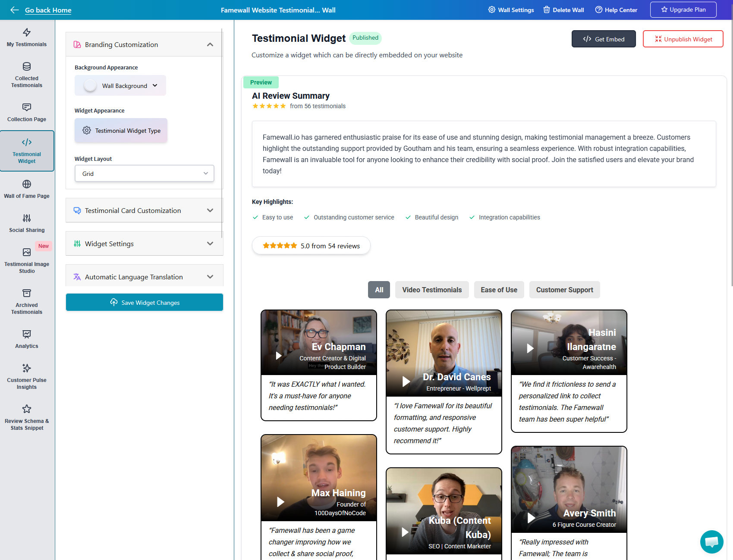The image size is (733, 560).
Task: Open Collection Page icon
Action: (x=27, y=107)
